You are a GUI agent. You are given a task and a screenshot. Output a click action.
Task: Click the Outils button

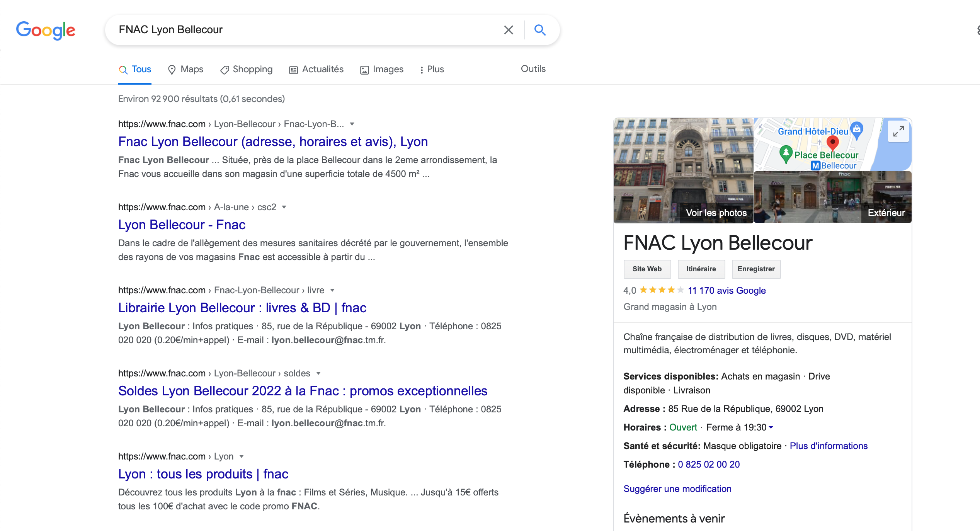pyautogui.click(x=533, y=69)
